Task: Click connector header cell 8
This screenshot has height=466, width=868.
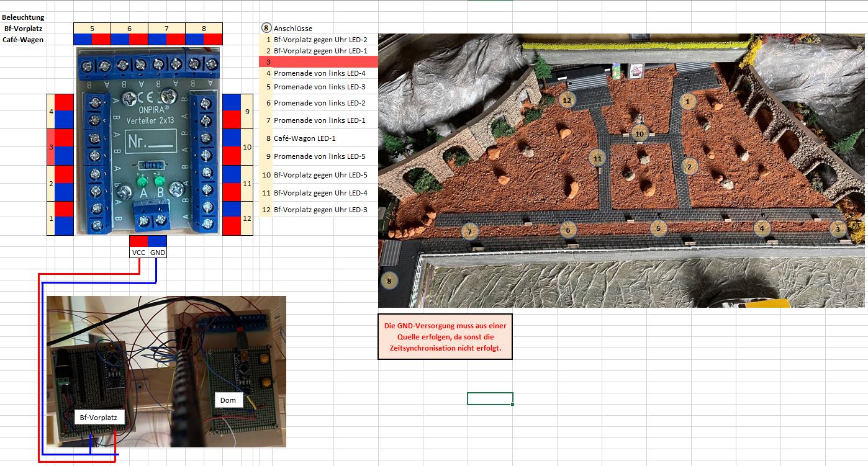Action: [x=204, y=29]
